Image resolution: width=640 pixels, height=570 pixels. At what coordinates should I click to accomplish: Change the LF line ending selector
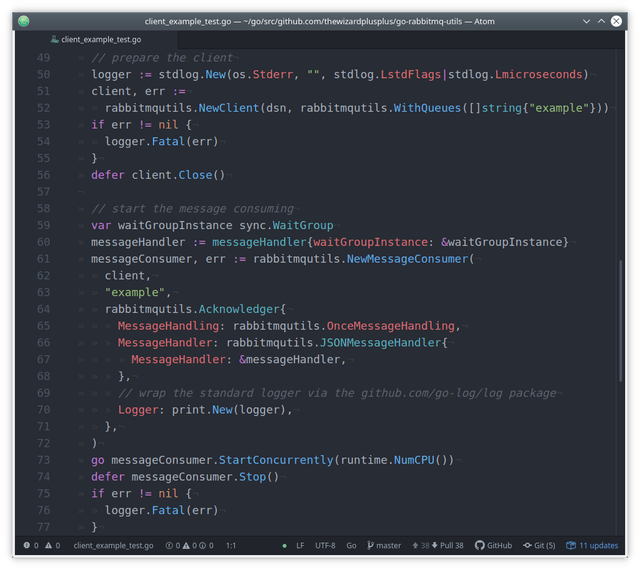[300, 546]
